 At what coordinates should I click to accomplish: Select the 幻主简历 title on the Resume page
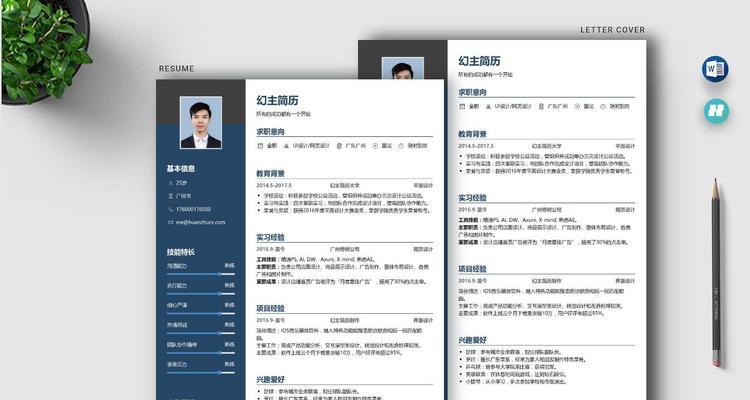coord(277,100)
